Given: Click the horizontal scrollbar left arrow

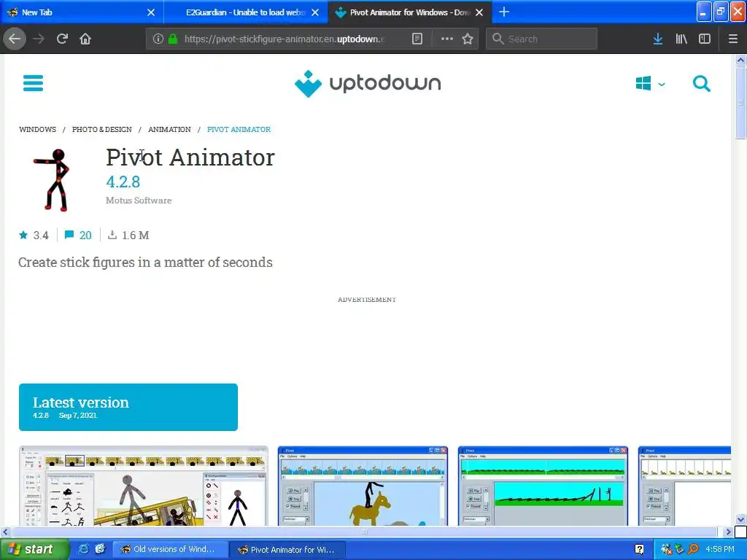Looking at the screenshot, I should pos(6,532).
